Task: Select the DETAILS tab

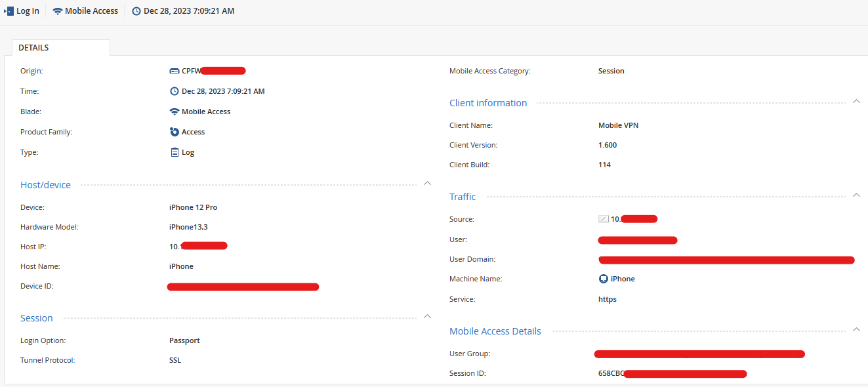Action: [x=61, y=48]
